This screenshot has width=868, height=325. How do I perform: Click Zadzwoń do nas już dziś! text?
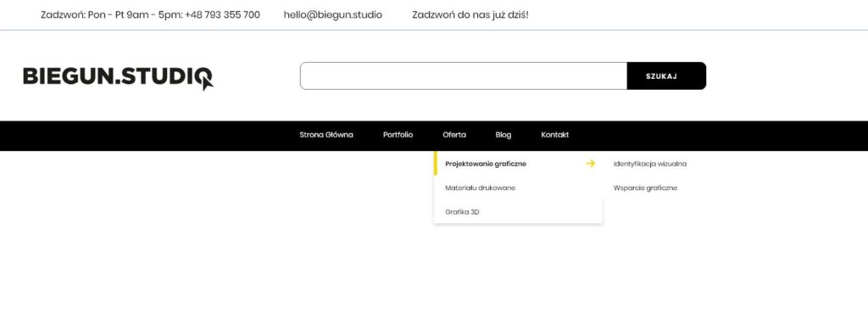point(470,15)
